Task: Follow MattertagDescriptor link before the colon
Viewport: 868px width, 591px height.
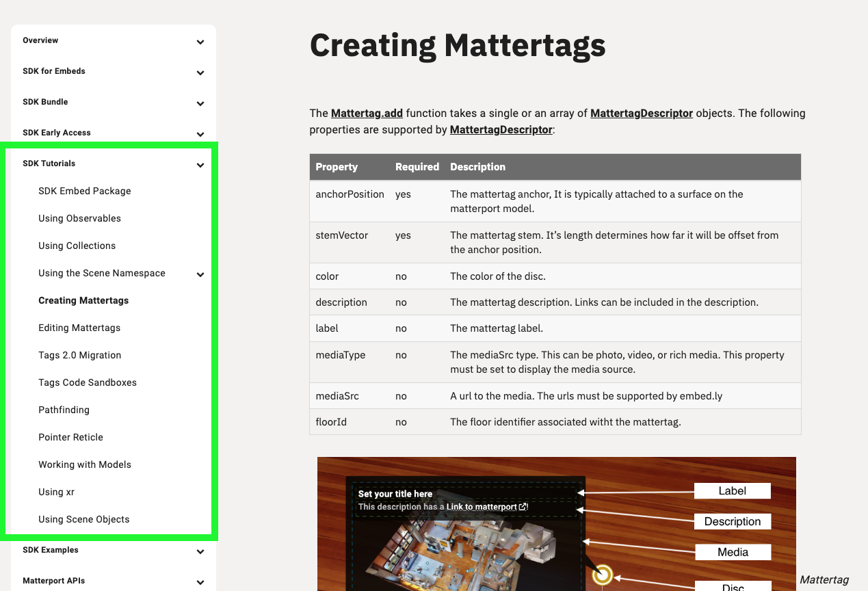Action: point(501,129)
